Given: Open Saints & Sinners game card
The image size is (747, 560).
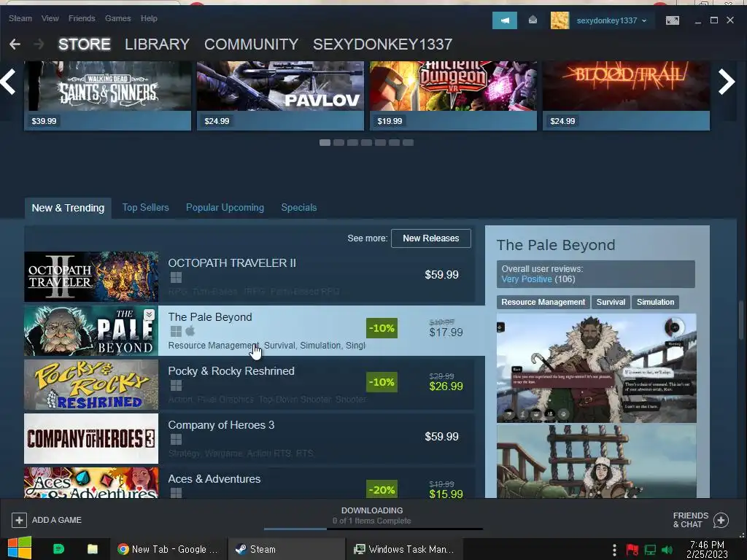Looking at the screenshot, I should pos(108,96).
